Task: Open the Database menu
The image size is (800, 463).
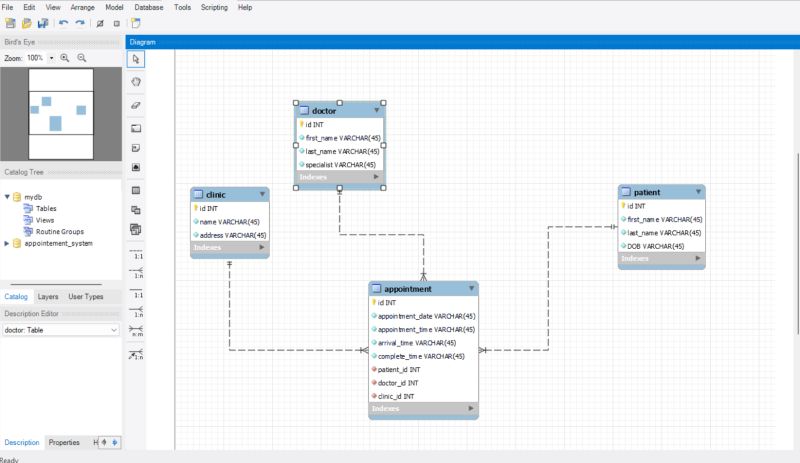Action: pos(149,7)
